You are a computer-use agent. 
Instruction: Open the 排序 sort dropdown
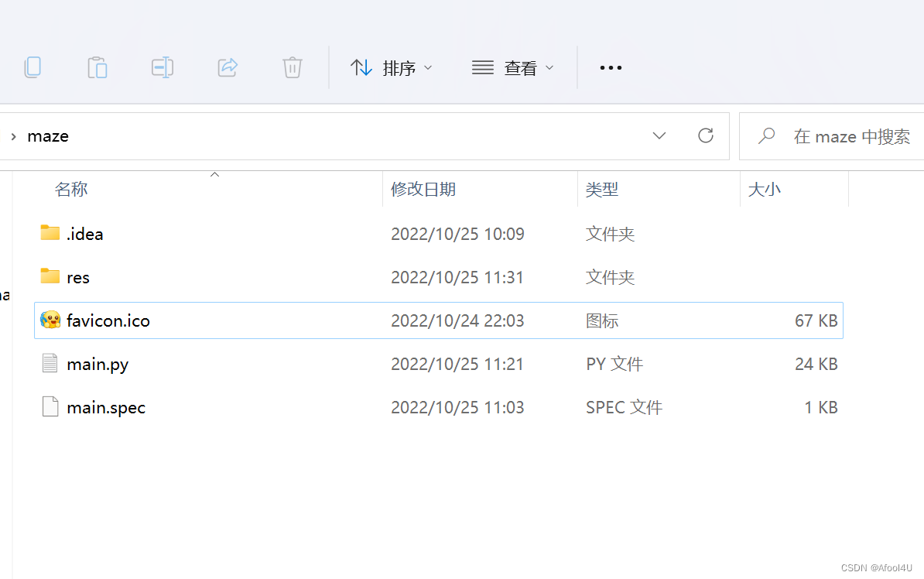pyautogui.click(x=391, y=68)
